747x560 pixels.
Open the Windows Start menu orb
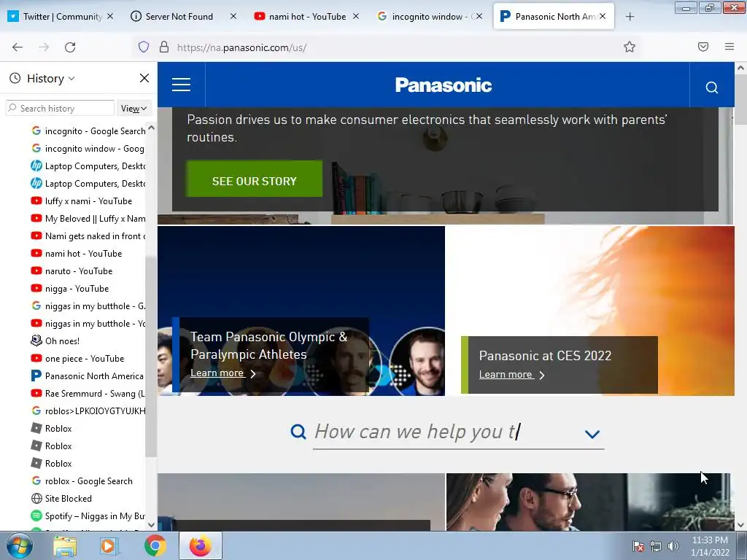[19, 545]
